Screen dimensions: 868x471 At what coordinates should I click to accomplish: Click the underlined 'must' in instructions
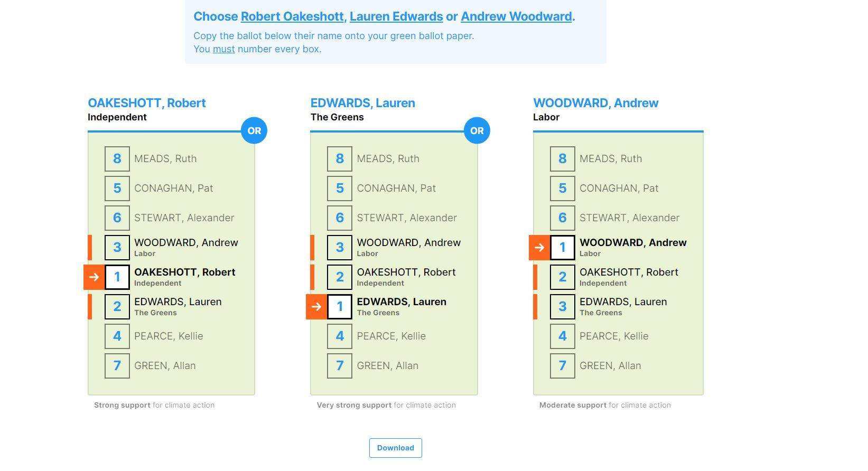coord(223,49)
